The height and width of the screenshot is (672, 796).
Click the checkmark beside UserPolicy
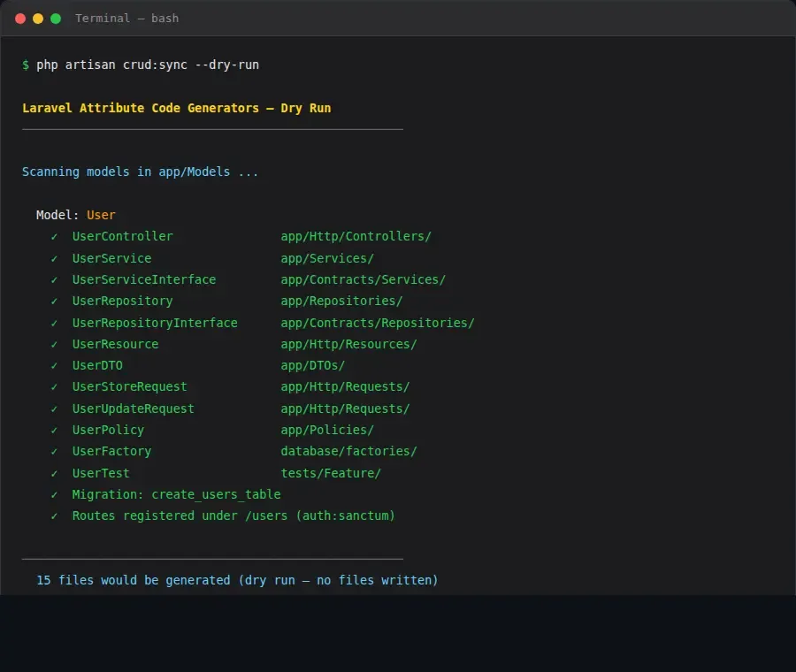click(54, 430)
